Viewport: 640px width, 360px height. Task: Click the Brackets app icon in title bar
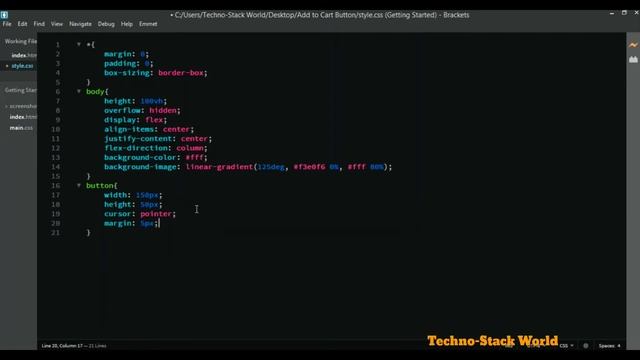[x=4, y=15]
